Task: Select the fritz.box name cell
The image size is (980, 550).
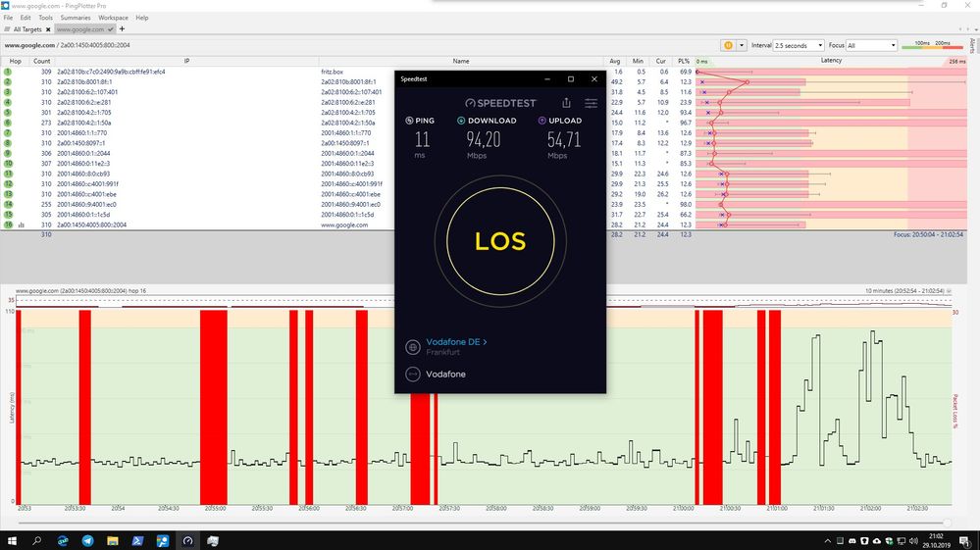Action: click(x=332, y=72)
